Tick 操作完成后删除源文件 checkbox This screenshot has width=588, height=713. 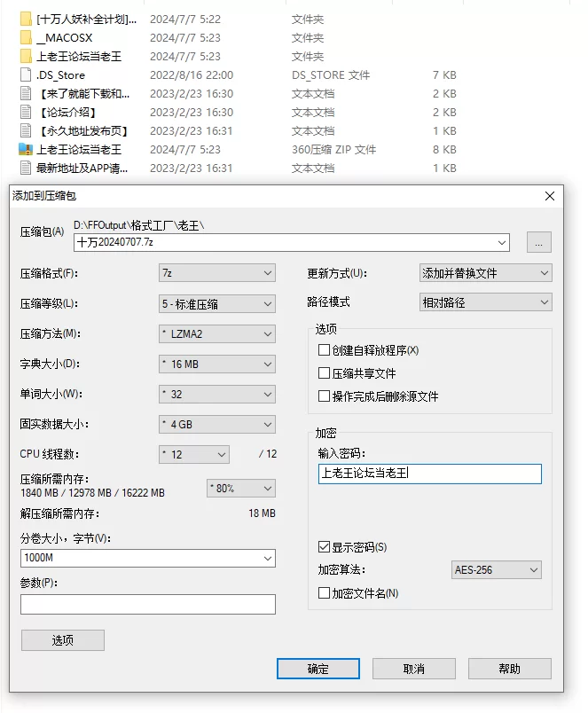pyautogui.click(x=324, y=396)
